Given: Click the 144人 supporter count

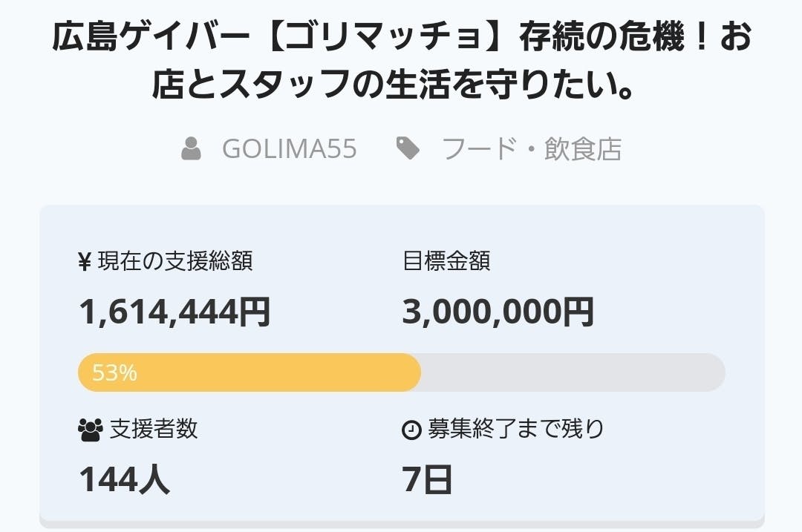Looking at the screenshot, I should [124, 479].
